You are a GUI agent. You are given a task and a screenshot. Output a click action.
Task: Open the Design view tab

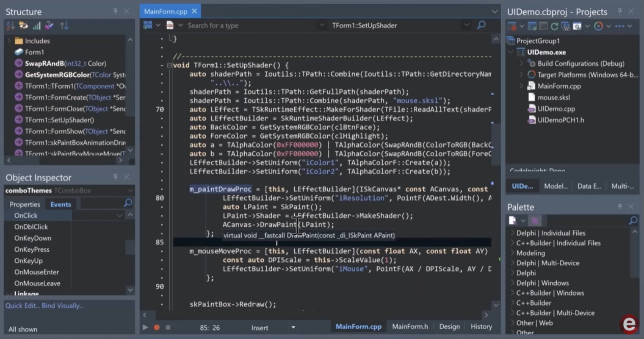click(449, 326)
